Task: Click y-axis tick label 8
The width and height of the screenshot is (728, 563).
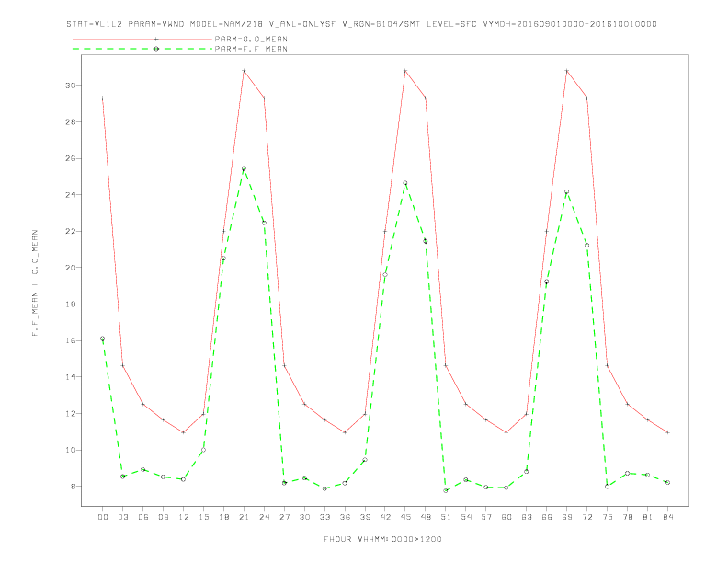Action: point(71,487)
